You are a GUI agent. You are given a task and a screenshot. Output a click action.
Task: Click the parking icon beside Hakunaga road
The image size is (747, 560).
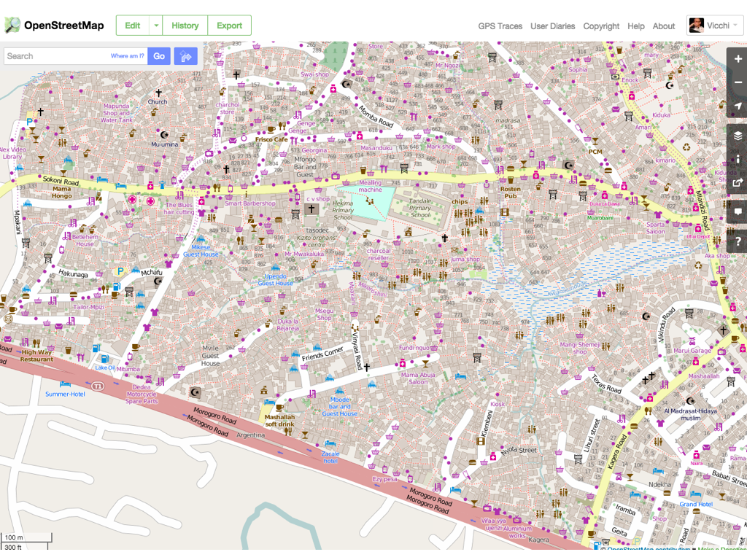pyautogui.click(x=120, y=271)
